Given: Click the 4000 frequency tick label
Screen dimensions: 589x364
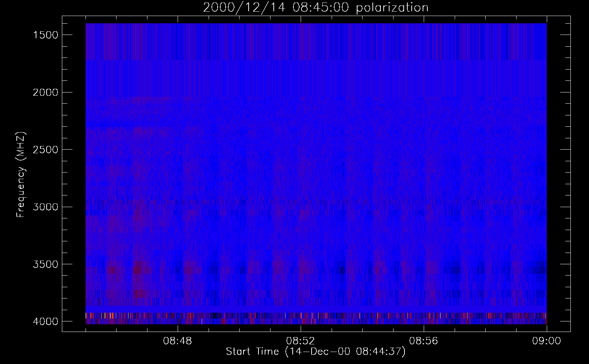Looking at the screenshot, I should (46, 321).
